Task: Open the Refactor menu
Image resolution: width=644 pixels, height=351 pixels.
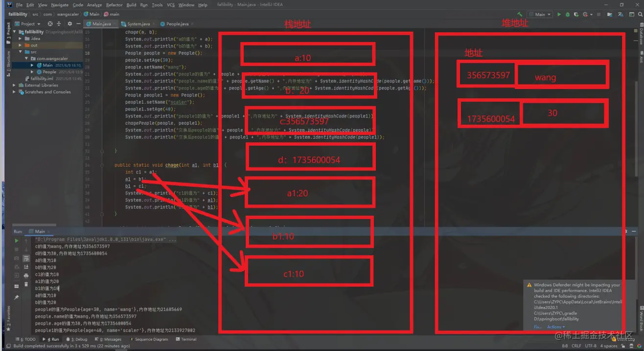Action: (x=114, y=5)
